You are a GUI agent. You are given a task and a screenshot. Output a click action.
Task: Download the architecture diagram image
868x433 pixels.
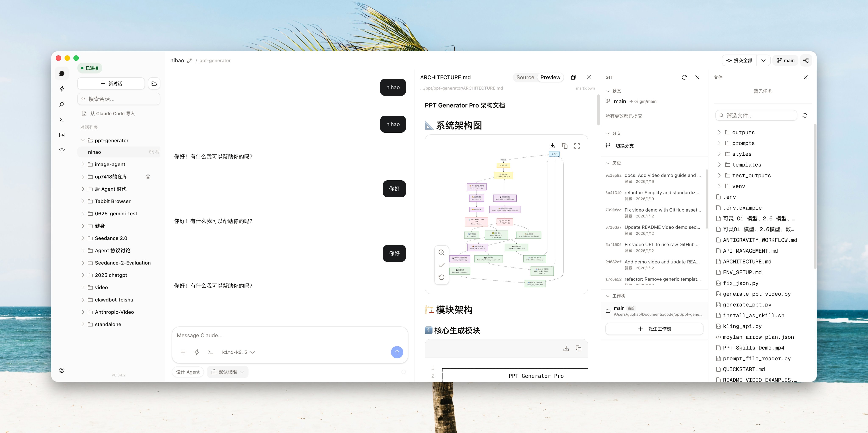click(x=552, y=146)
